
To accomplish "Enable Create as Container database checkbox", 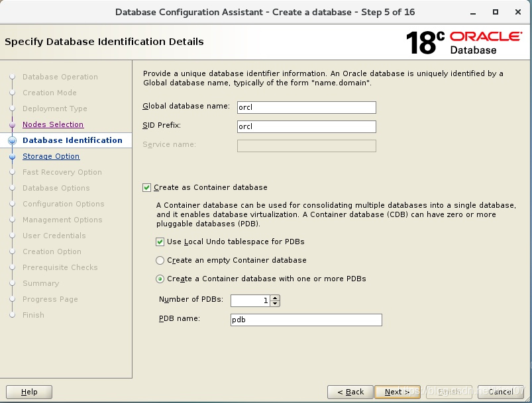I will [x=146, y=187].
